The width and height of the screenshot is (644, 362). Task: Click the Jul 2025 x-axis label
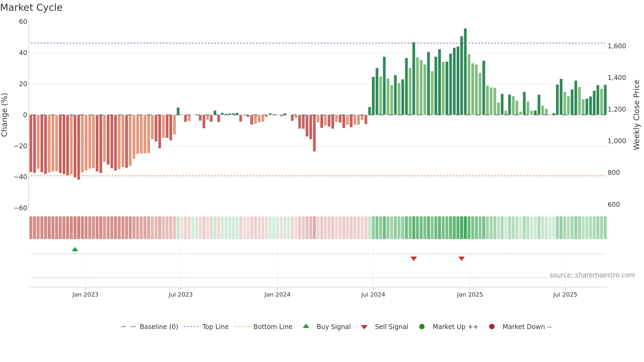coord(565,294)
